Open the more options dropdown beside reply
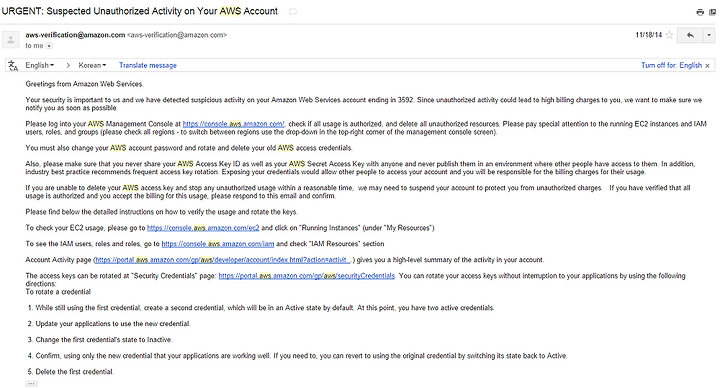Viewport: 720px width, 388px height. [709, 35]
